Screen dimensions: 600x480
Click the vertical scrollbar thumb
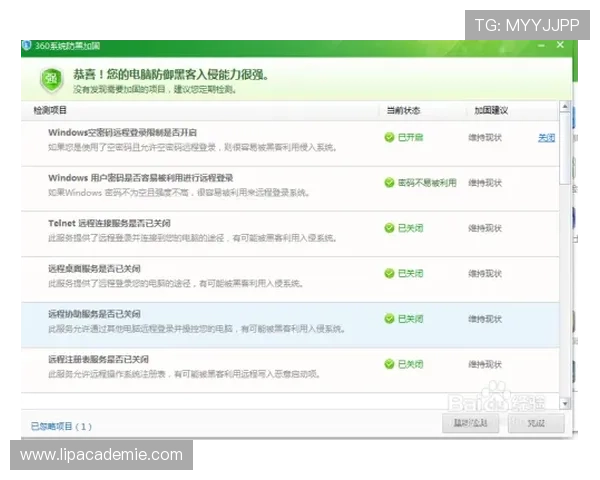coord(565,148)
